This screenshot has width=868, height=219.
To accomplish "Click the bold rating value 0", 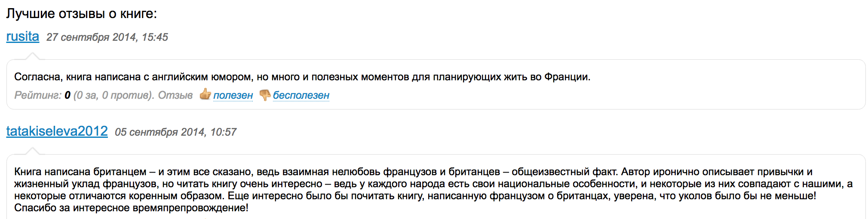I will coord(67,95).
